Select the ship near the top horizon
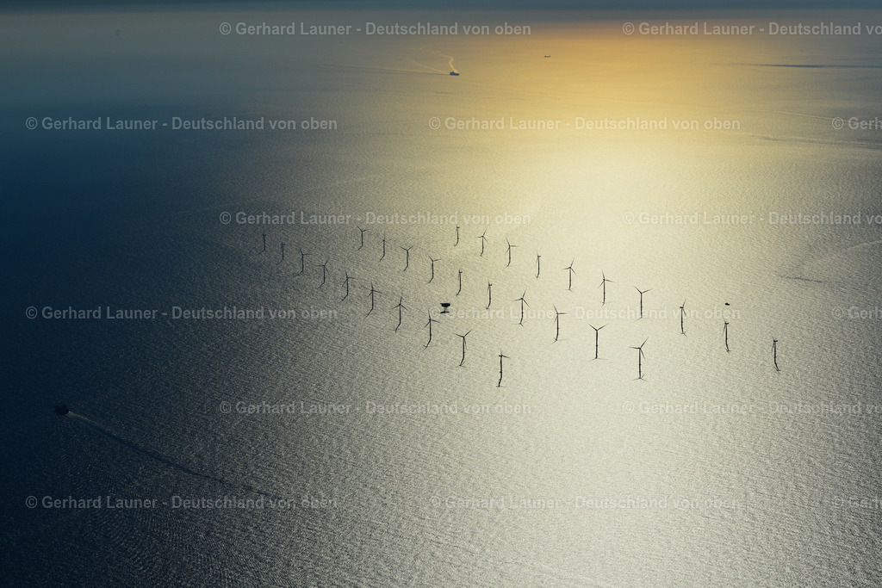The width and height of the screenshot is (882, 588). [454, 72]
